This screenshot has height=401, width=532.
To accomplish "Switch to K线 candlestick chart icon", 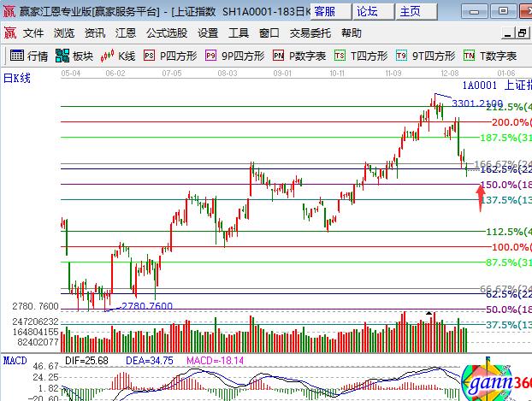I will point(118,56).
